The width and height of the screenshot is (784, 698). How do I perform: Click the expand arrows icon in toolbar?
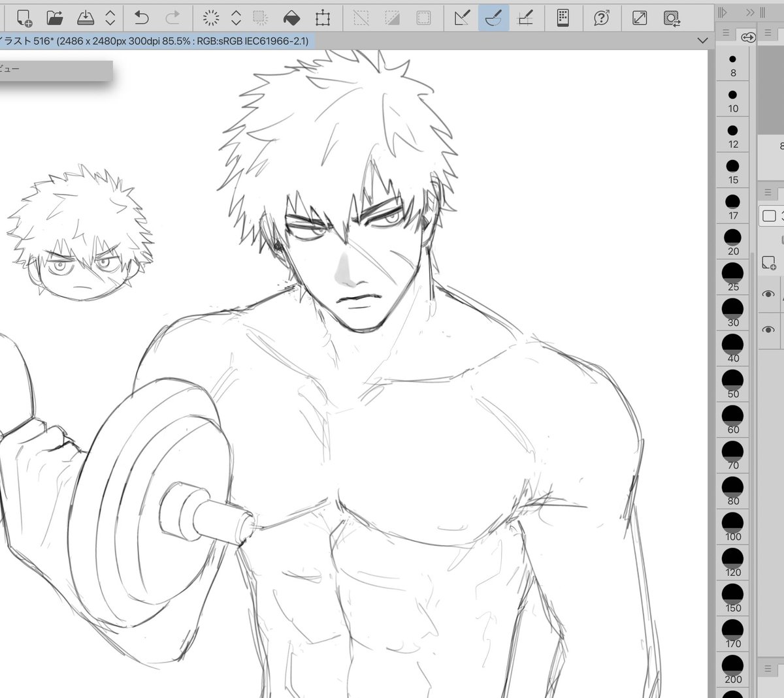click(640, 18)
